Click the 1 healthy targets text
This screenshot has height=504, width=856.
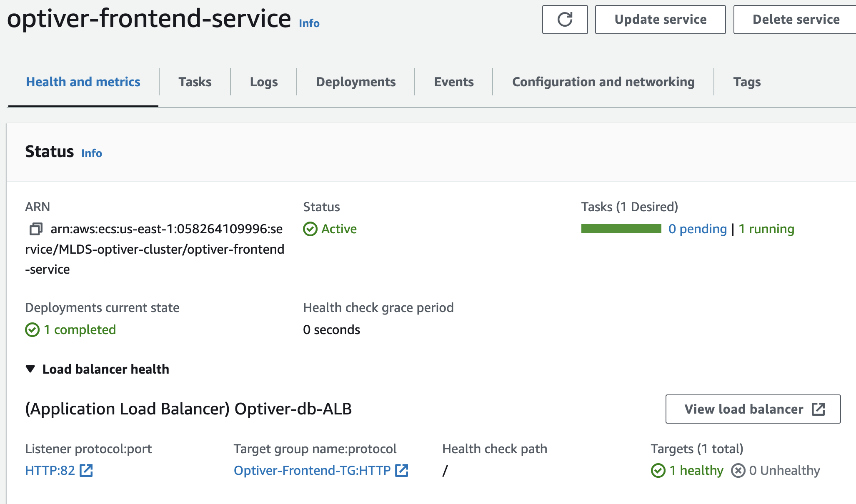point(696,470)
